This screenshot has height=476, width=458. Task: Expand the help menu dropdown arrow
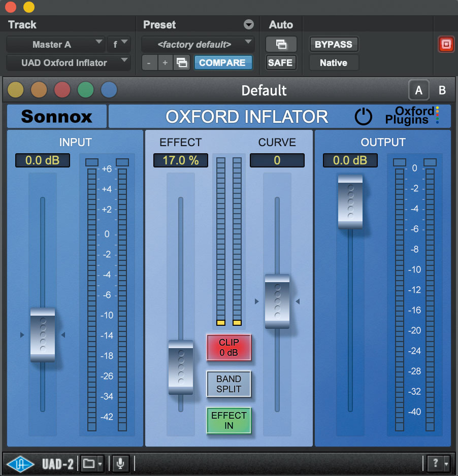[x=446, y=464]
